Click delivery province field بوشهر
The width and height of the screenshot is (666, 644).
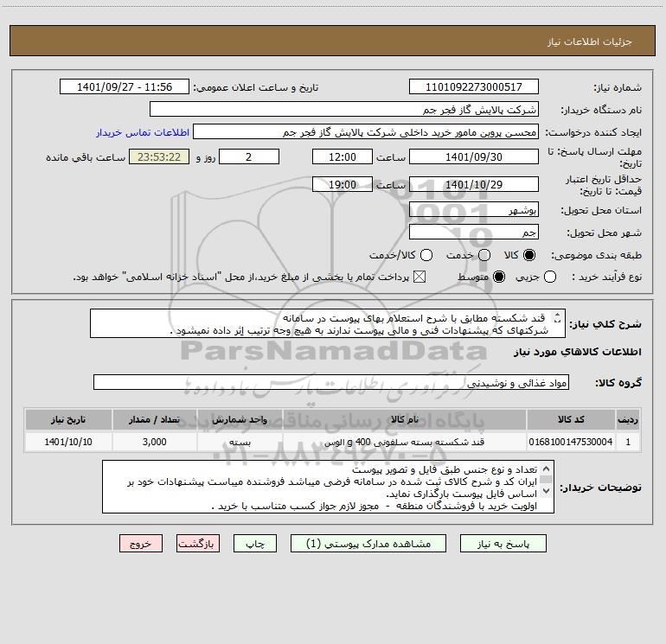point(474,210)
